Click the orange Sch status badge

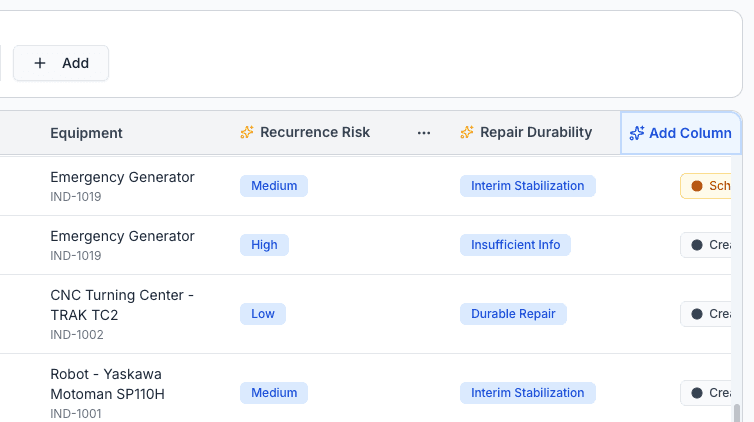pos(706,186)
